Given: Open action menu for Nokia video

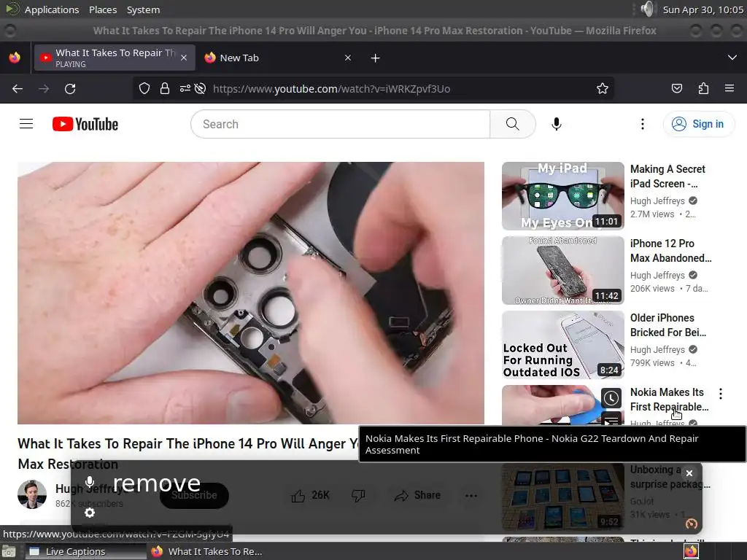Looking at the screenshot, I should 720,393.
